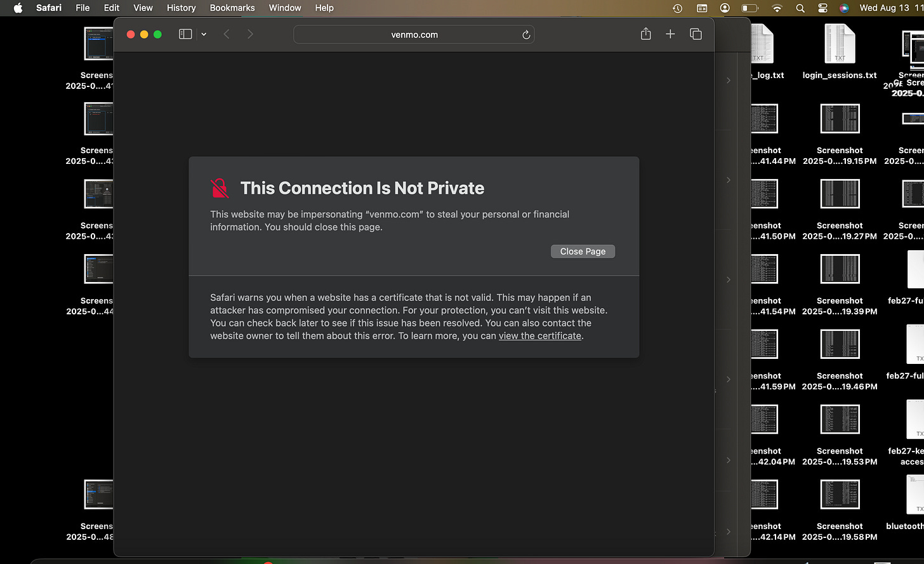
Task: Open Time Machine menu bar icon
Action: point(678,8)
